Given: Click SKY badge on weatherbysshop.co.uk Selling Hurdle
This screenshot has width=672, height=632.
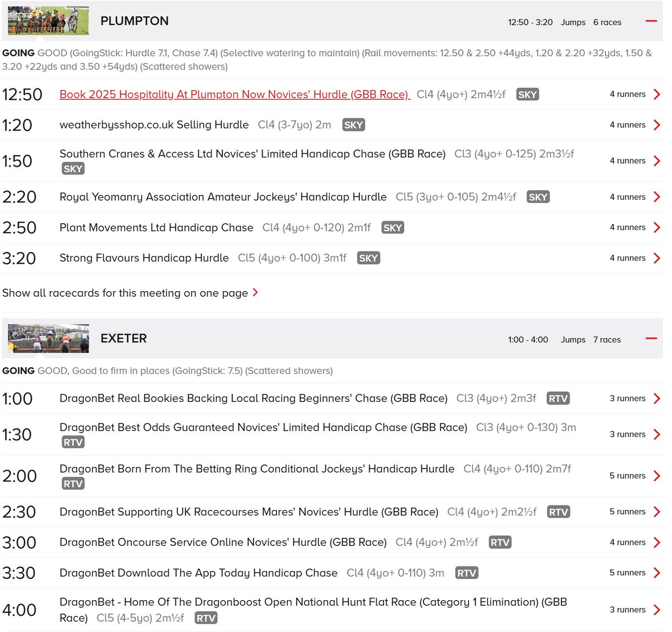Looking at the screenshot, I should (x=353, y=125).
